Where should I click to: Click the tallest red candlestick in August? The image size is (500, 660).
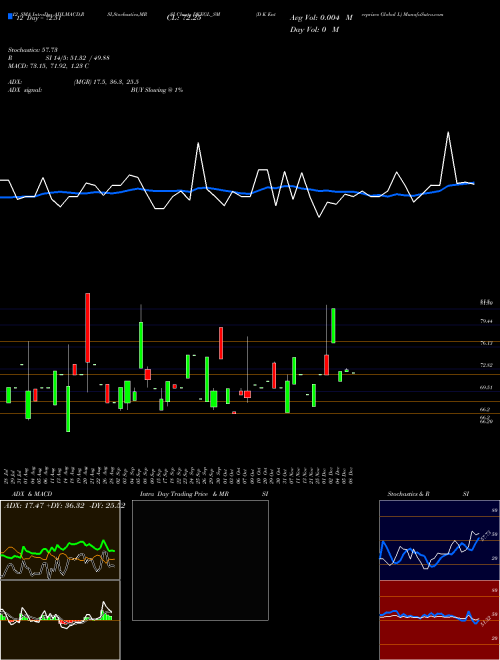coord(88,327)
